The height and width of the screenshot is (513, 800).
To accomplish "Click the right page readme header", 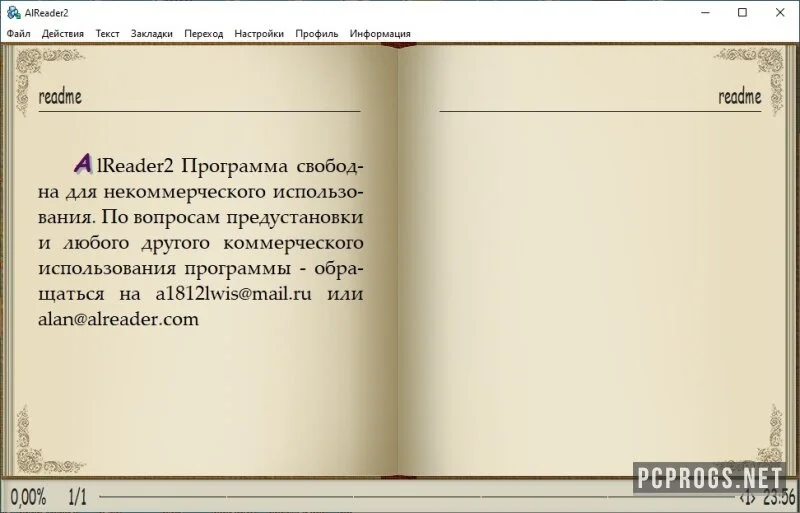I will click(740, 96).
